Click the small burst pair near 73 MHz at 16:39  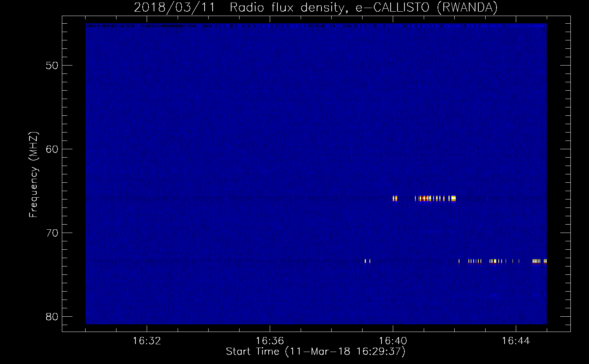click(367, 261)
